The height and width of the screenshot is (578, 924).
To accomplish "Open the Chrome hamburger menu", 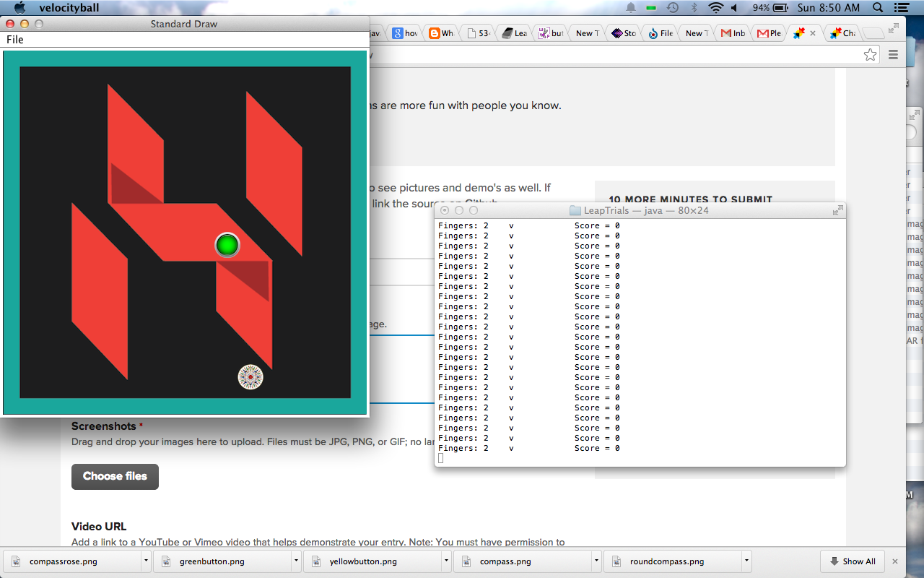I will tap(893, 54).
